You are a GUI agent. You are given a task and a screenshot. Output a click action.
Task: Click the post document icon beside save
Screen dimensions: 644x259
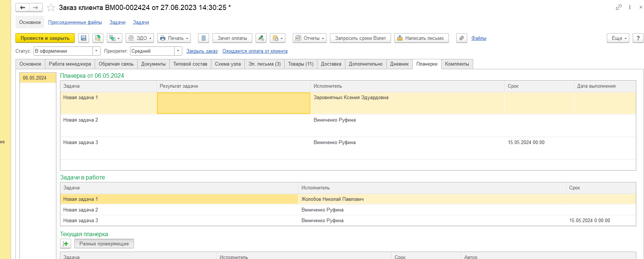(x=98, y=38)
